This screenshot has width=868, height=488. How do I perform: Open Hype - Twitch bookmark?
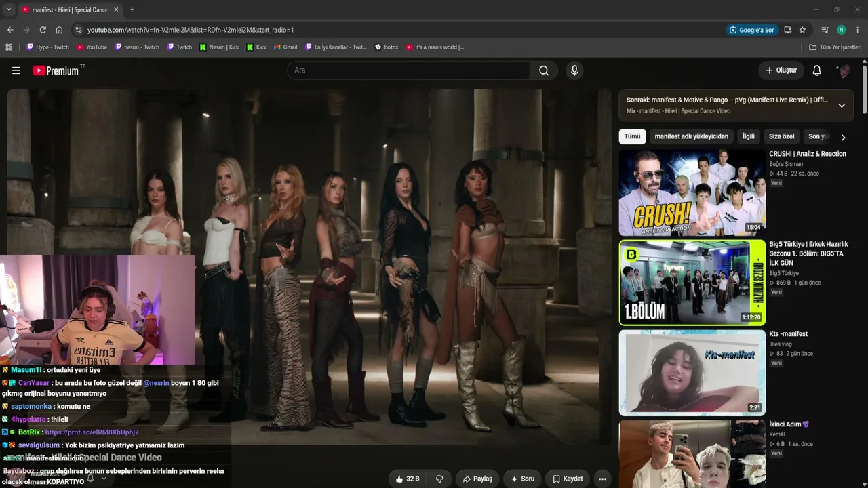click(x=47, y=47)
